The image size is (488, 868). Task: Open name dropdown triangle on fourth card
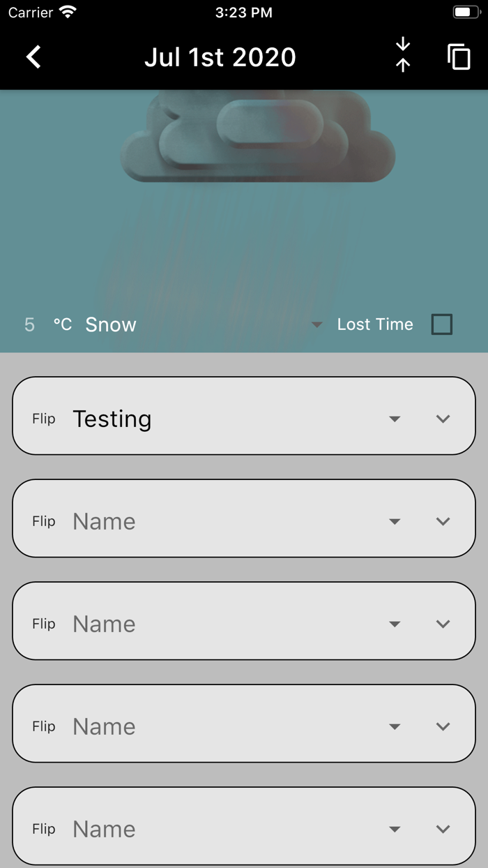pos(395,727)
